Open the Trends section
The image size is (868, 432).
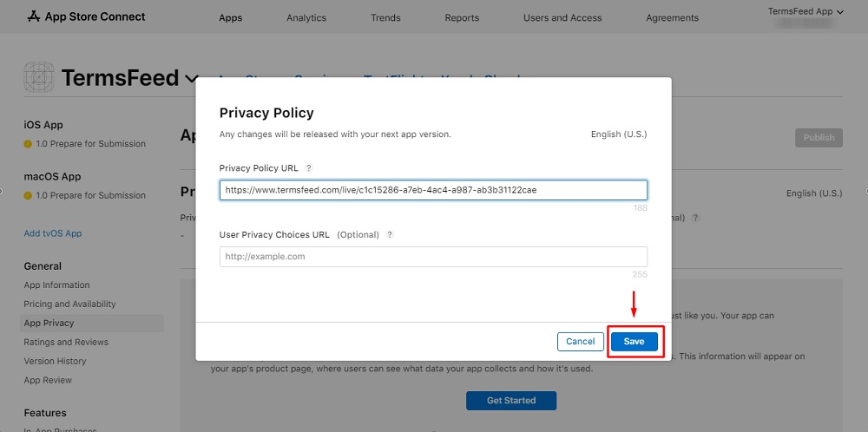(385, 17)
